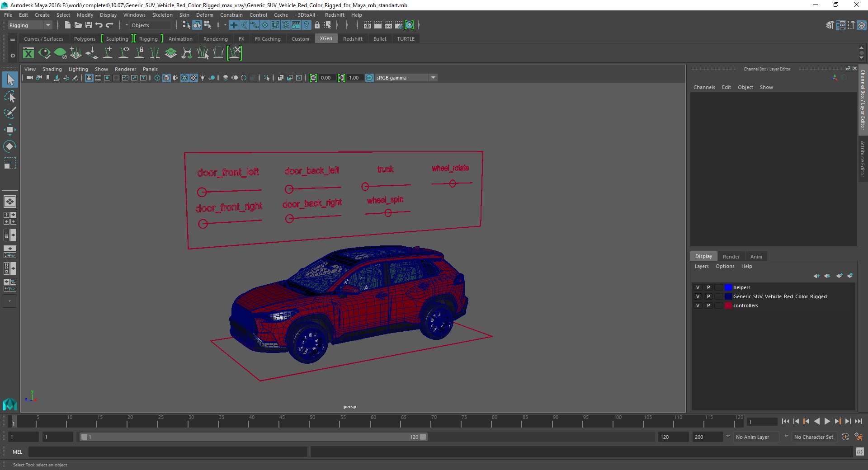Switch to the Animation shelf tab
Screen dimensions: 868x470
click(180, 39)
